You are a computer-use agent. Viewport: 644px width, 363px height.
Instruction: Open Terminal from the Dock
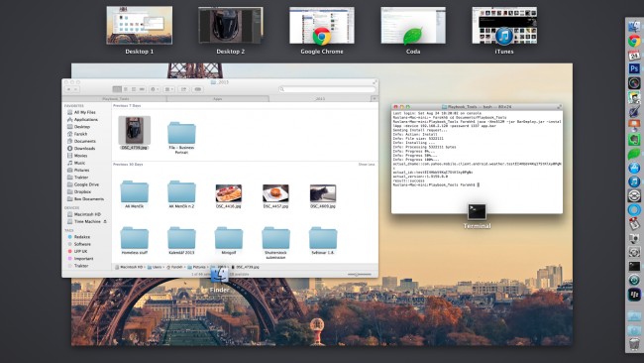pyautogui.click(x=634, y=266)
